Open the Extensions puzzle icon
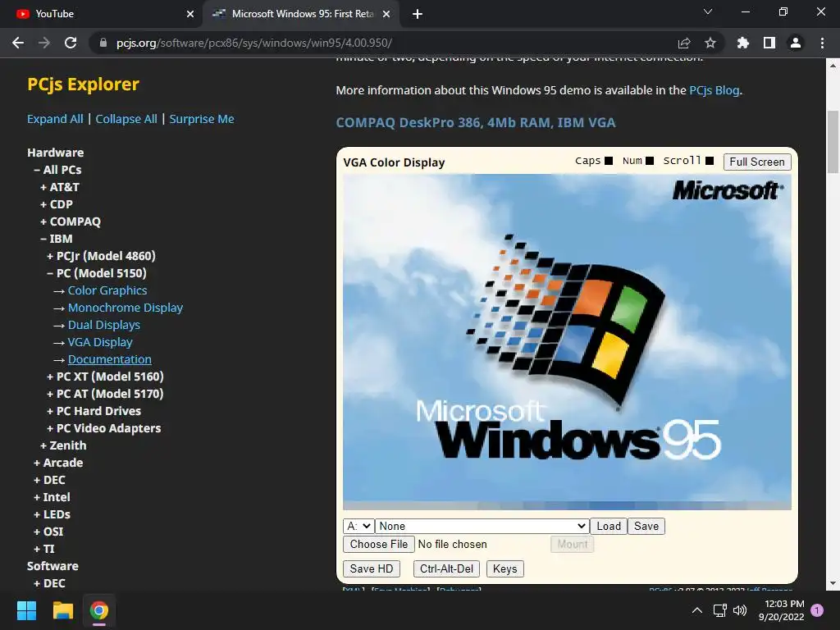 pyautogui.click(x=742, y=43)
